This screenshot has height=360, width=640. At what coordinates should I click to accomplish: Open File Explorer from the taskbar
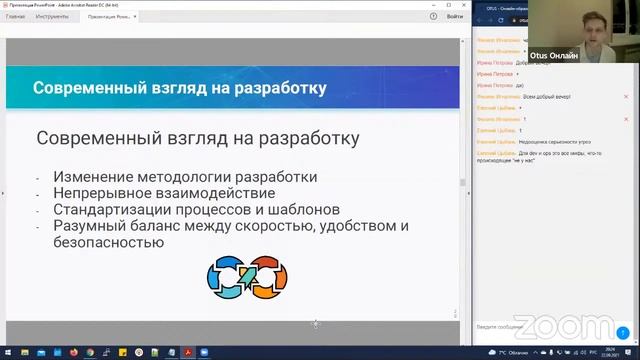pos(24,352)
